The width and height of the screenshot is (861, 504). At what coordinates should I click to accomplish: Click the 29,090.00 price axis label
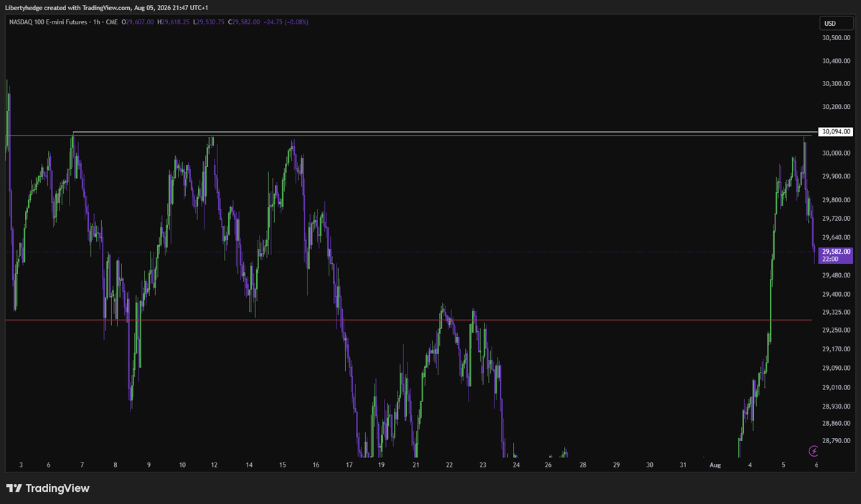point(837,369)
